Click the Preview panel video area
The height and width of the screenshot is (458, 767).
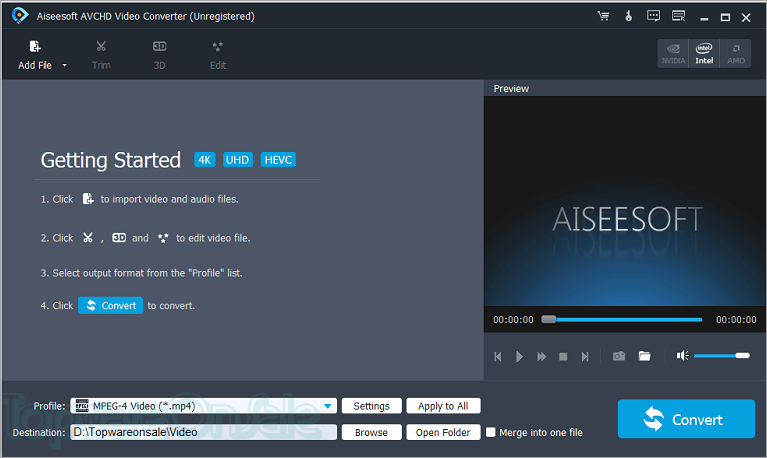click(625, 201)
